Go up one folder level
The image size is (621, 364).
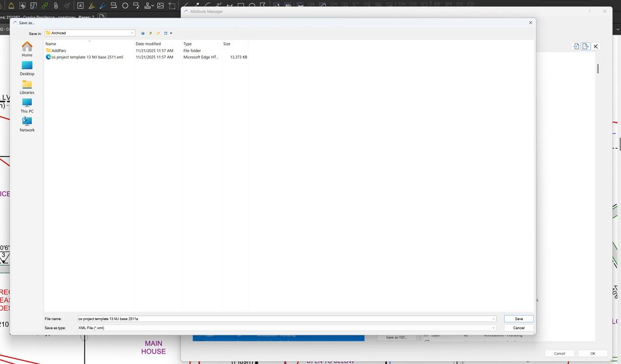pos(150,34)
